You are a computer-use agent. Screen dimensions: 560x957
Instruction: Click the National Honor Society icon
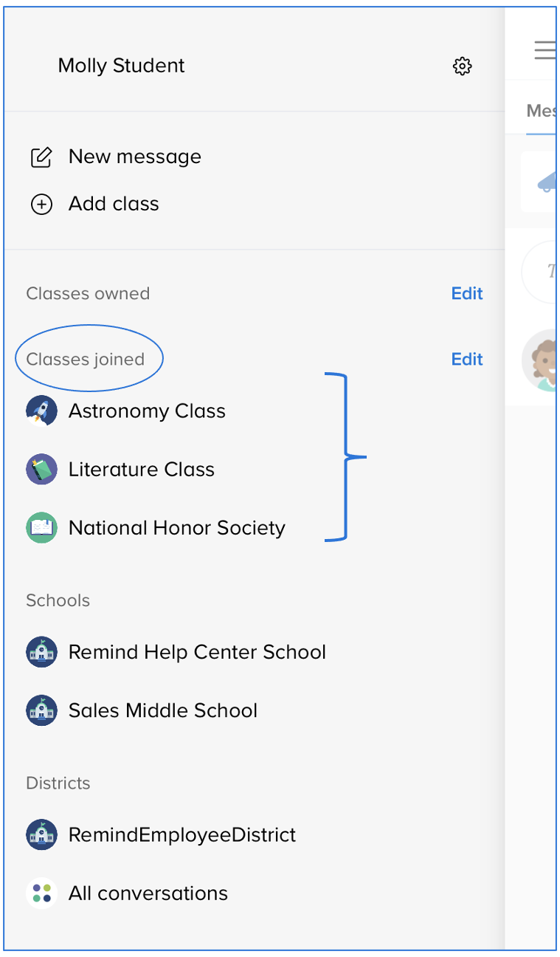tap(41, 528)
